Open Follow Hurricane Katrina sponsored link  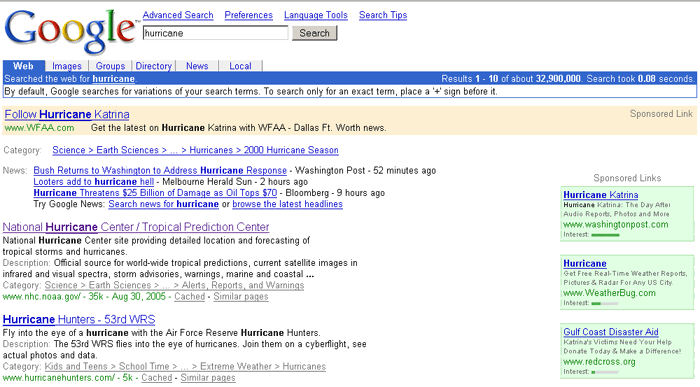tap(67, 115)
